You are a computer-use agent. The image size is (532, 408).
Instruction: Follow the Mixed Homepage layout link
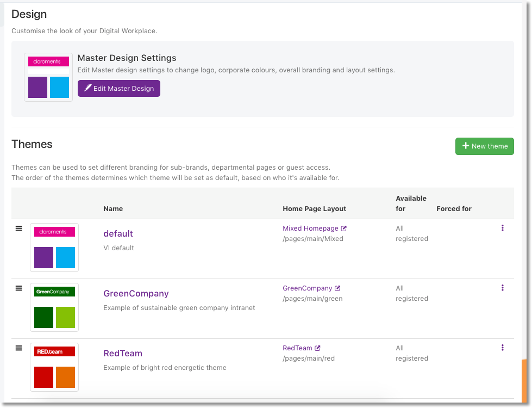point(310,228)
